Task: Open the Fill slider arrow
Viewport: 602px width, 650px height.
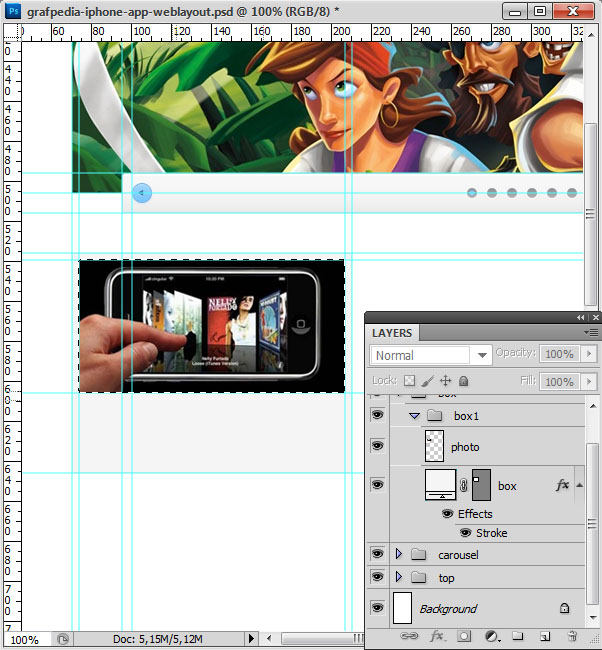Action: tap(589, 381)
